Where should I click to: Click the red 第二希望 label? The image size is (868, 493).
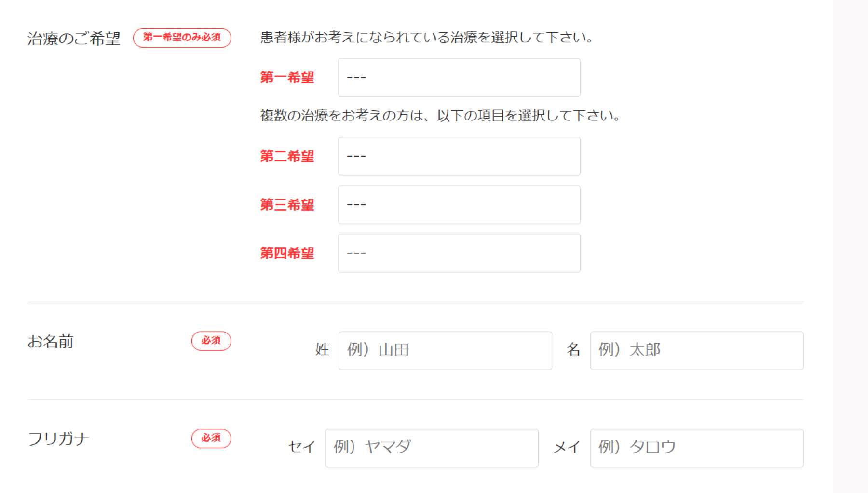coord(287,156)
